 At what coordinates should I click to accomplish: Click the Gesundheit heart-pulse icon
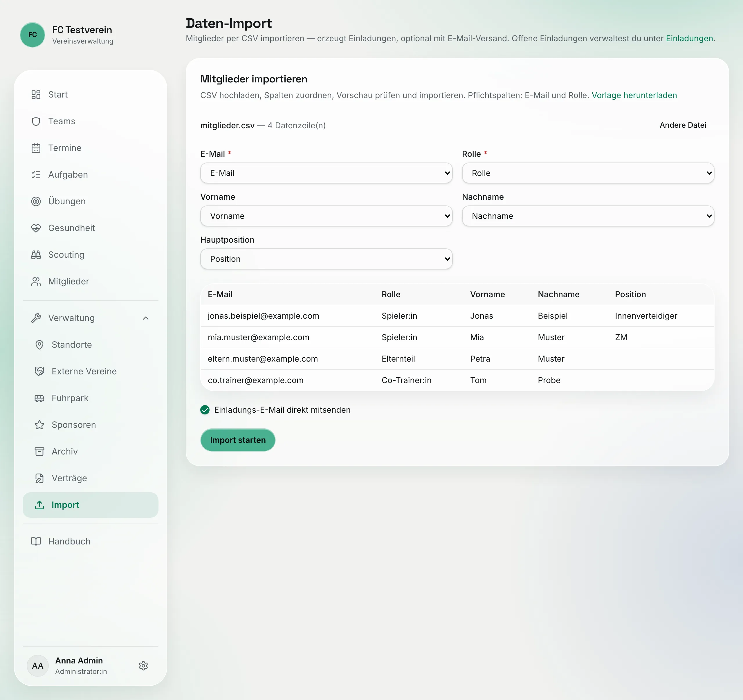(36, 228)
